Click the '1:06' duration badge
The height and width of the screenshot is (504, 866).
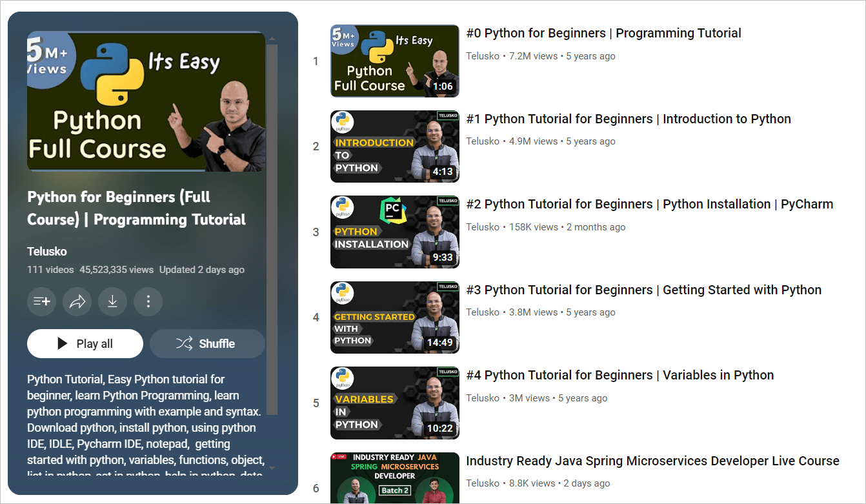(443, 86)
